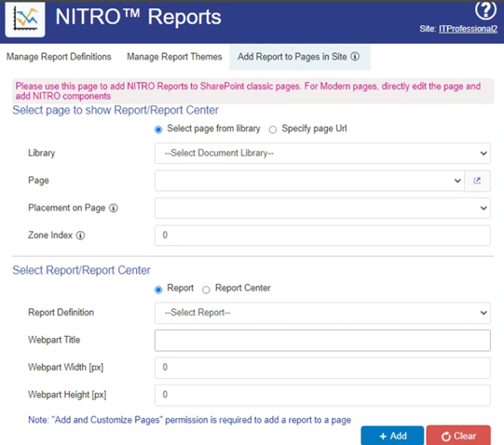The image size is (504, 445).
Task: Expand the Placement on Page dropdown
Action: point(322,209)
